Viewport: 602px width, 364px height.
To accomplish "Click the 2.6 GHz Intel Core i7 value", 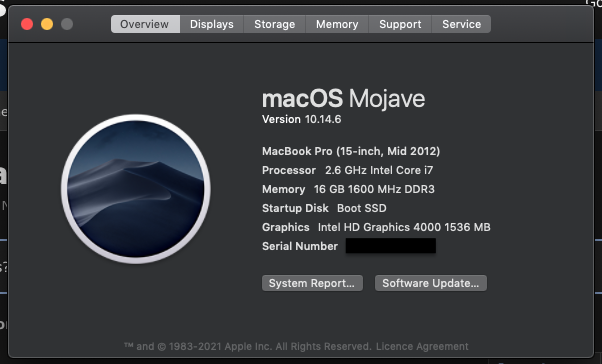I will point(379,170).
